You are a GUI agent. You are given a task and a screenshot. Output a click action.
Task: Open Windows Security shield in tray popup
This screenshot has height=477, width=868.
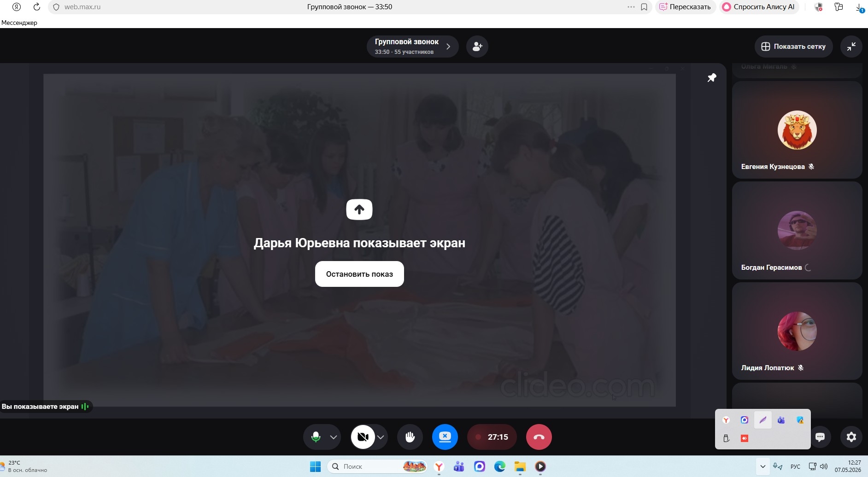(x=800, y=420)
